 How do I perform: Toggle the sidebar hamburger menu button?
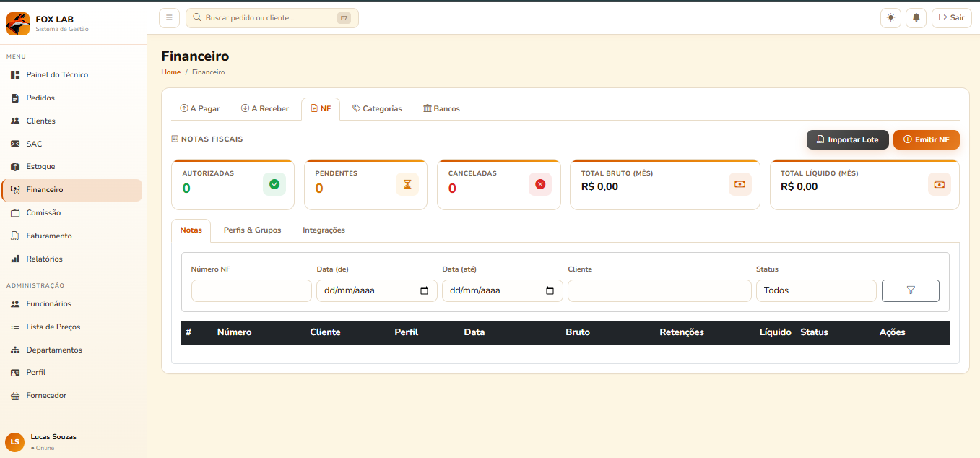coord(169,18)
